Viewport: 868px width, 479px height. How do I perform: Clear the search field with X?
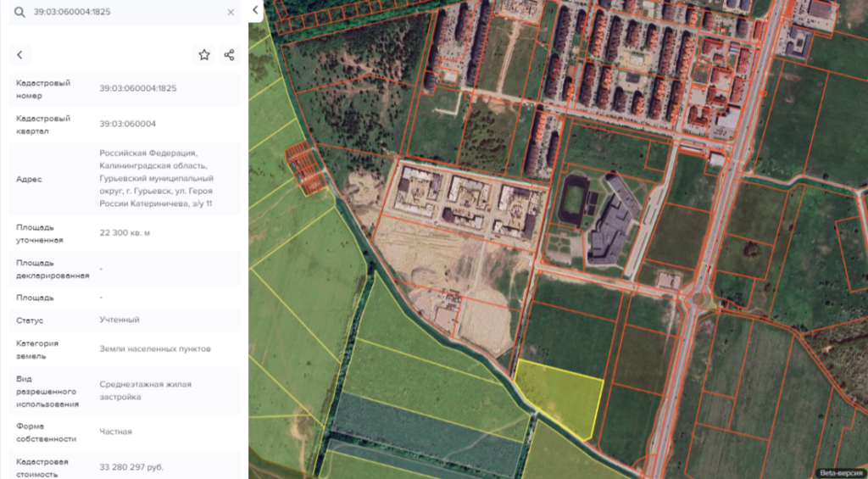coord(231,12)
